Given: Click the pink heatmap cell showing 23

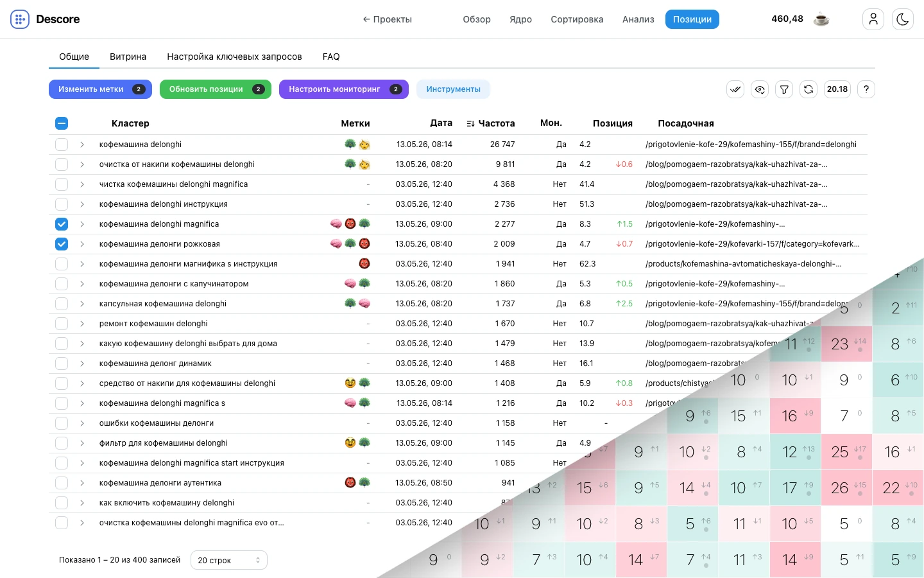Looking at the screenshot, I should click(x=847, y=344).
